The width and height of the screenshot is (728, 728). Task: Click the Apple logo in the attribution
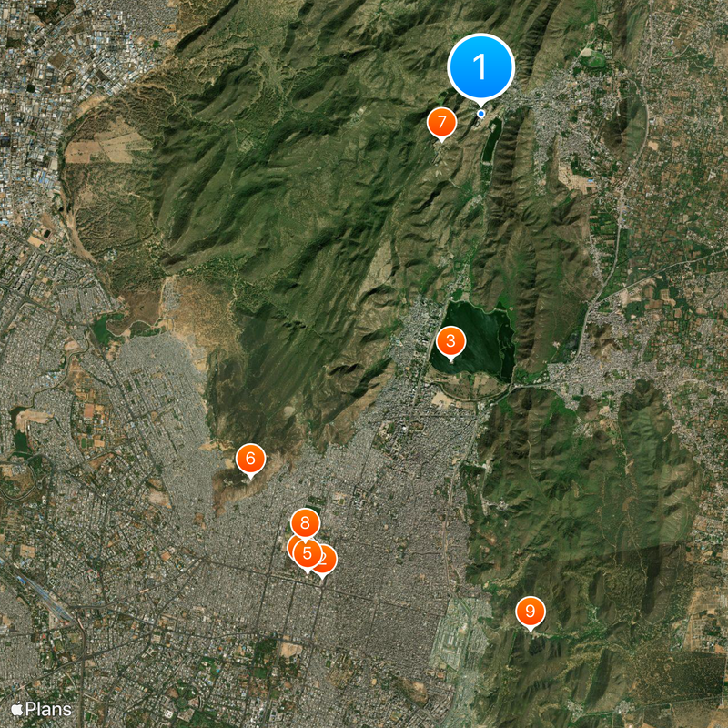[17, 708]
